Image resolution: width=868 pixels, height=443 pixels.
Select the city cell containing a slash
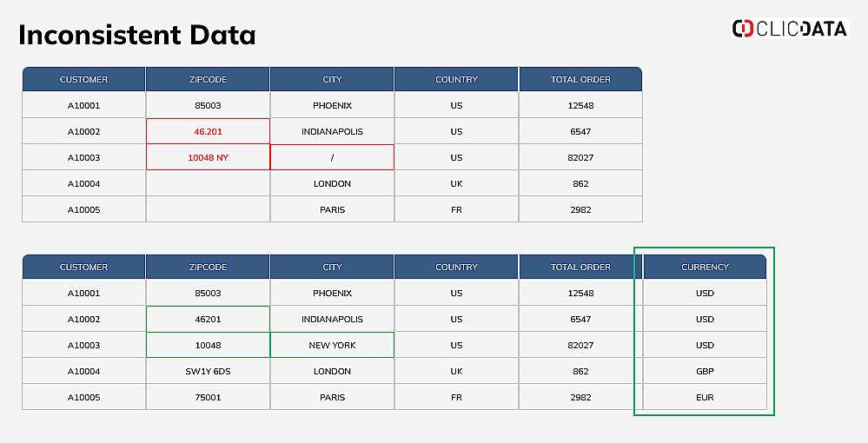[332, 157]
